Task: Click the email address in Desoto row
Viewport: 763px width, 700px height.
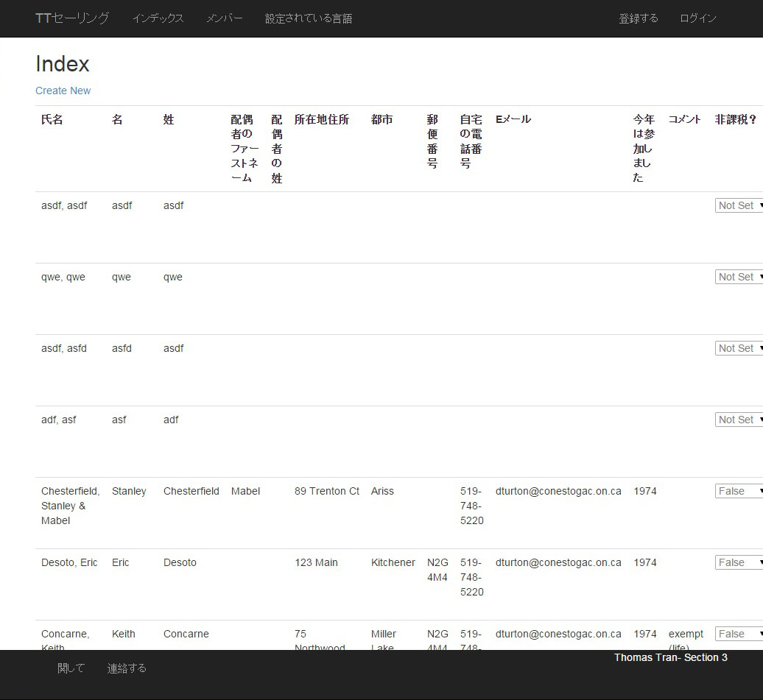Action: click(x=558, y=563)
